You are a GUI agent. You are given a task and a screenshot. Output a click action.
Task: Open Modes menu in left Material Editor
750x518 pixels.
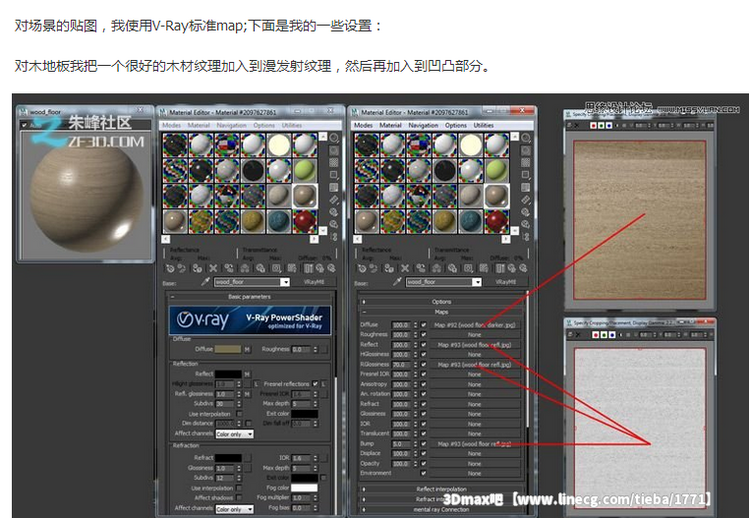click(171, 125)
